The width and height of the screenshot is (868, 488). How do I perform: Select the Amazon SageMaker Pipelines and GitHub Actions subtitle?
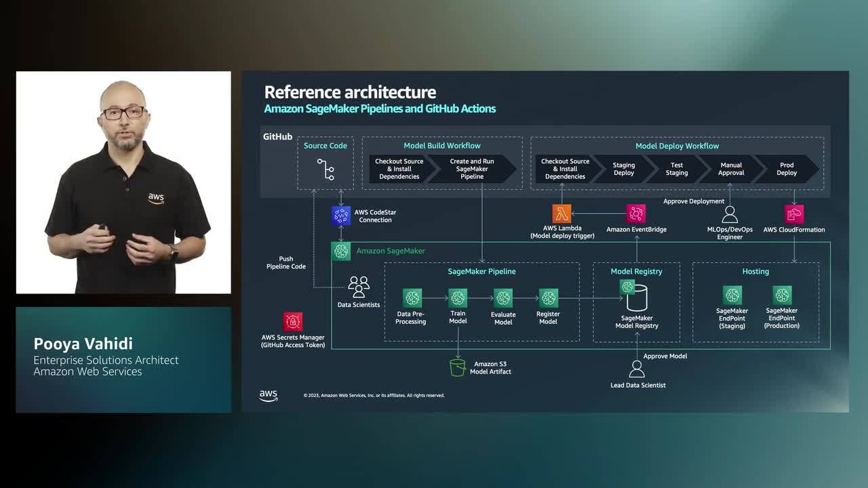point(380,108)
